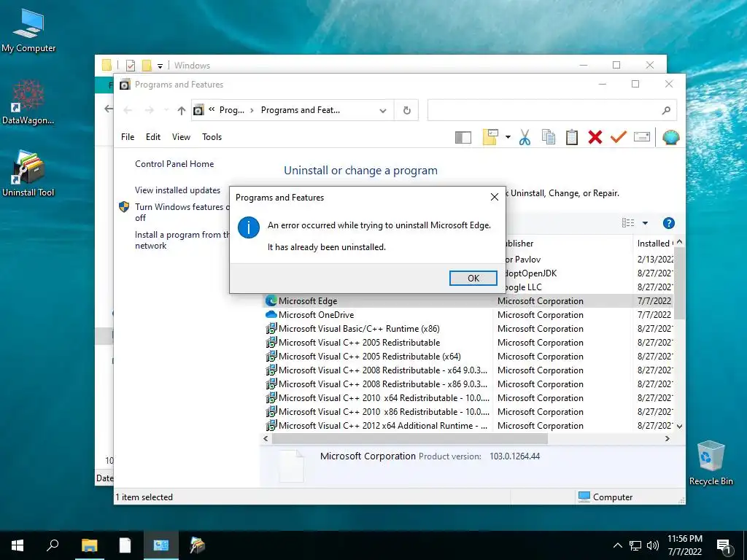
Task: Click the horizontal scrollbar left arrow
Action: tap(266, 438)
